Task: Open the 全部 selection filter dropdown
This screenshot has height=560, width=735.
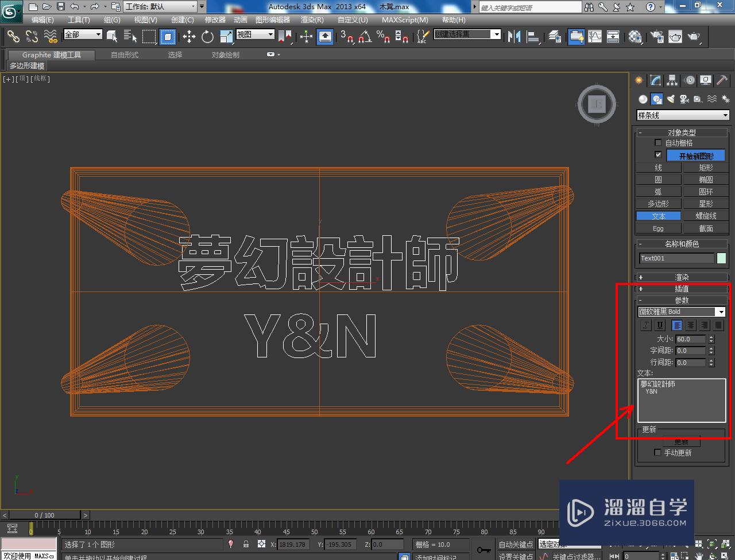Action: (83, 34)
